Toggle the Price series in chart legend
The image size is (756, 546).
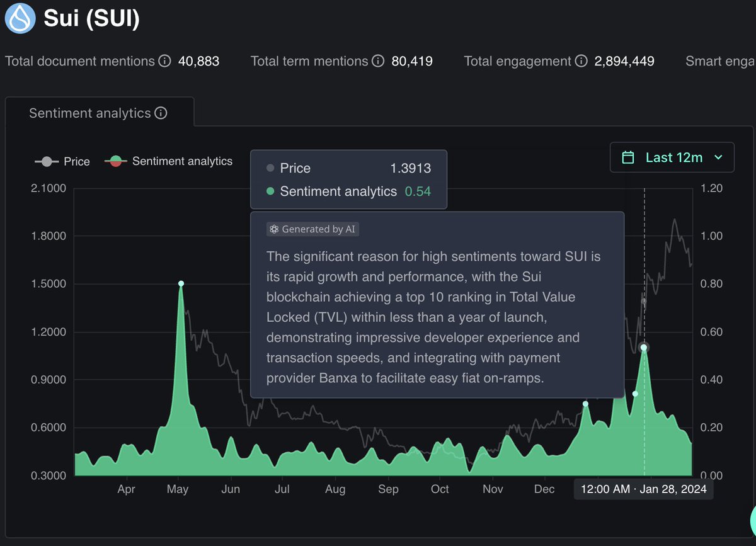pos(62,161)
